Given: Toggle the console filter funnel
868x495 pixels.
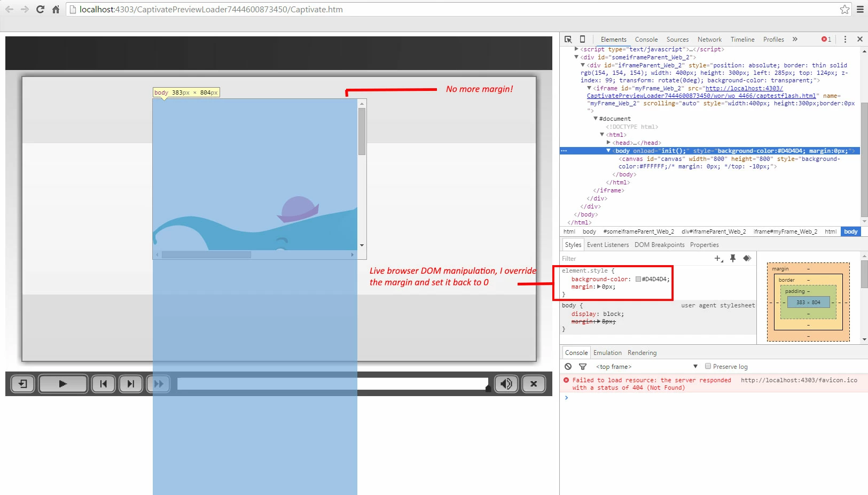Looking at the screenshot, I should 583,367.
